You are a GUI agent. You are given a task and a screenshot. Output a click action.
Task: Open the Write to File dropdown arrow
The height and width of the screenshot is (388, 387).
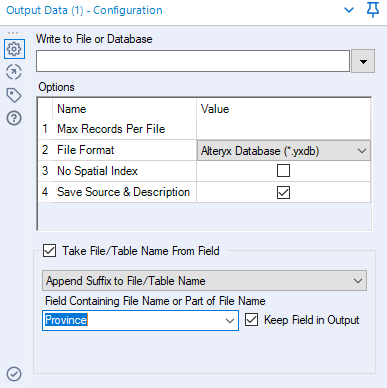point(363,61)
